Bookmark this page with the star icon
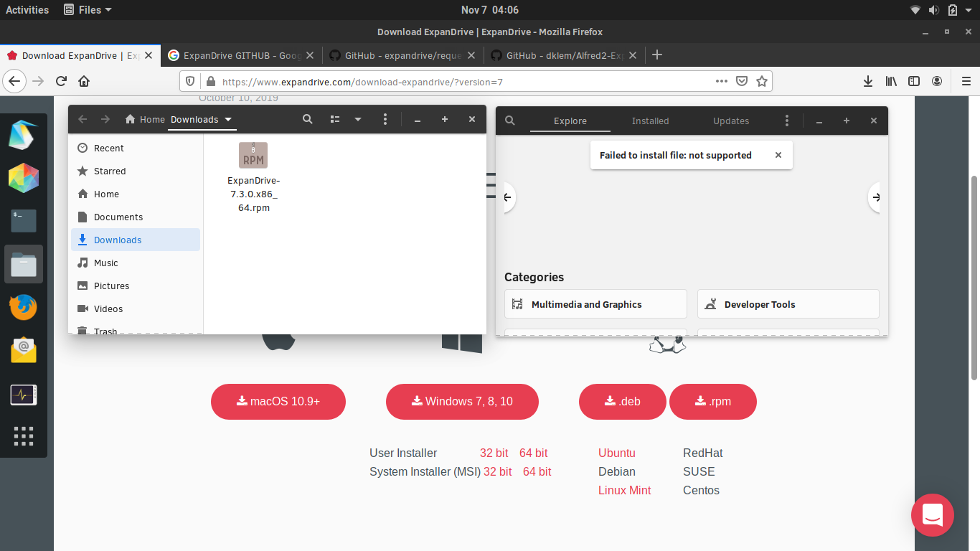The image size is (980, 551). pos(762,81)
